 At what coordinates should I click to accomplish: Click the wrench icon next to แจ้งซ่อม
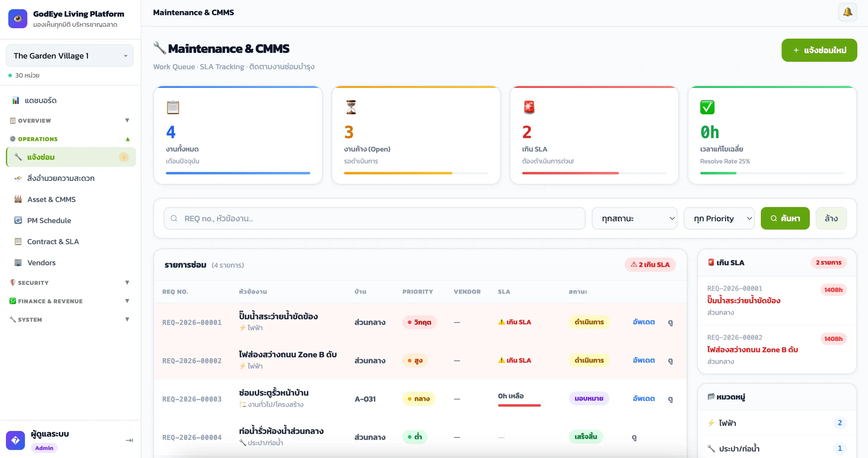click(x=18, y=157)
